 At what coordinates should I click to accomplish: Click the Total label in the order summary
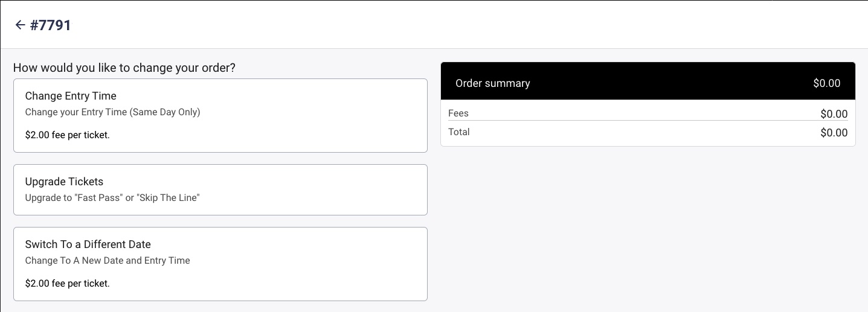[459, 132]
